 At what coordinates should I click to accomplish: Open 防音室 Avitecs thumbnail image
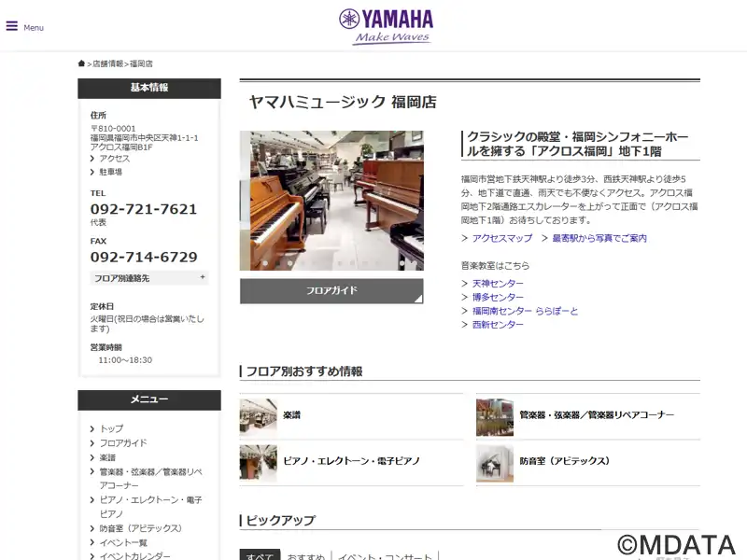point(495,463)
